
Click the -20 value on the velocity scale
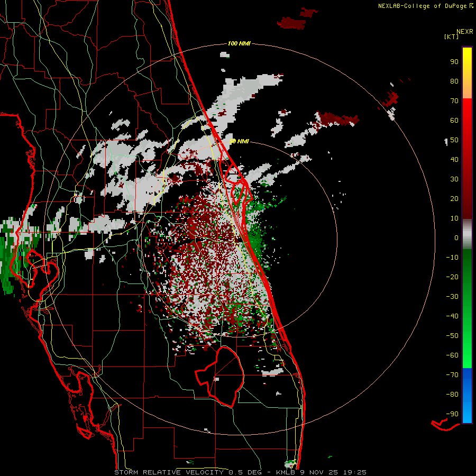pos(452,277)
